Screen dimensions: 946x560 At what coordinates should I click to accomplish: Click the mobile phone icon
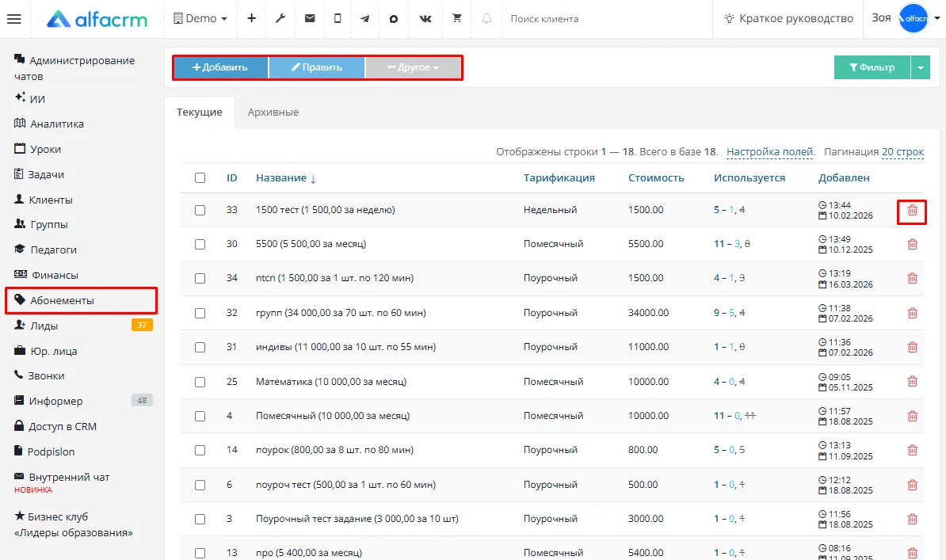(338, 19)
